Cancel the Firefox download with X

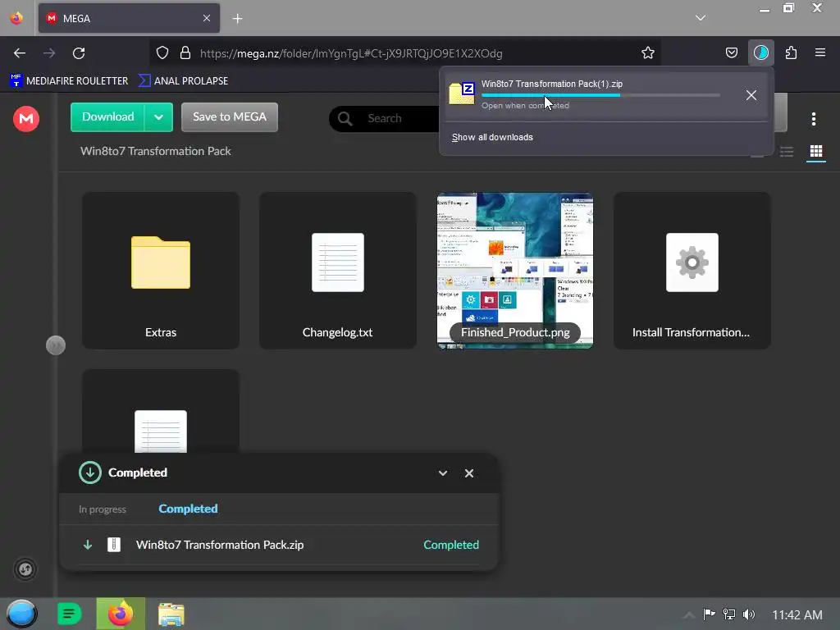click(751, 95)
